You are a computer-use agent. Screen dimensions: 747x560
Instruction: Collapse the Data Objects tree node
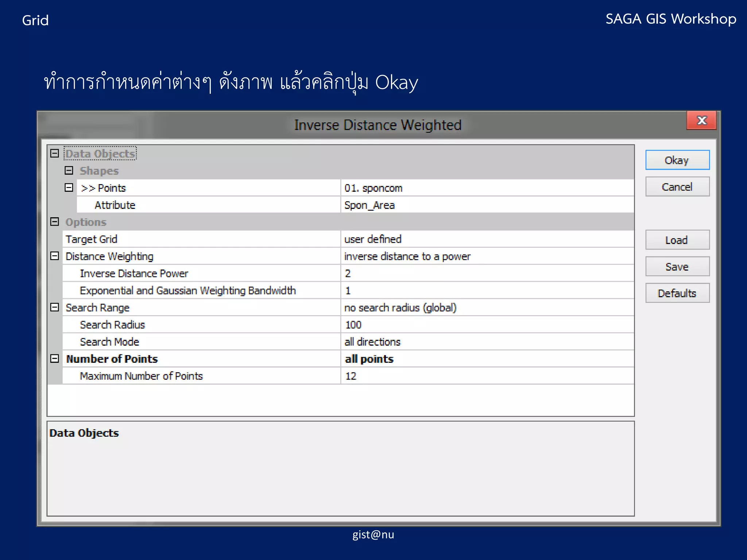tap(54, 153)
